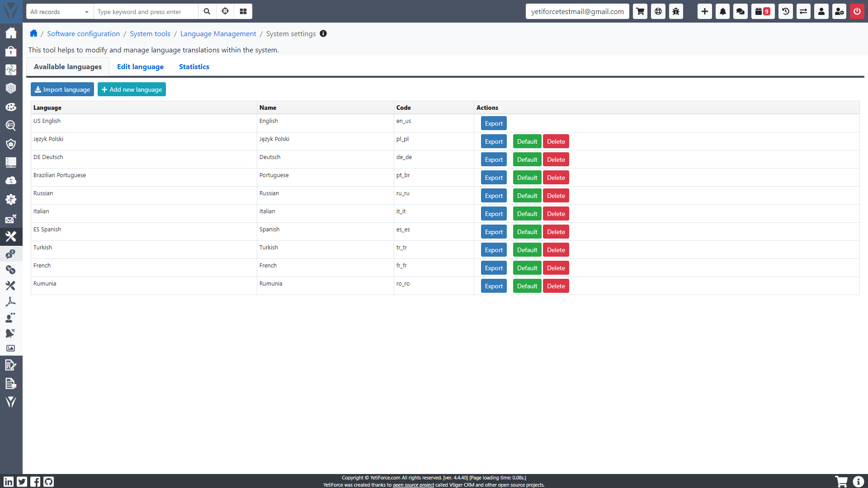Set DE Deutsch as Default language
This screenshot has width=868, height=488.
coord(527,160)
